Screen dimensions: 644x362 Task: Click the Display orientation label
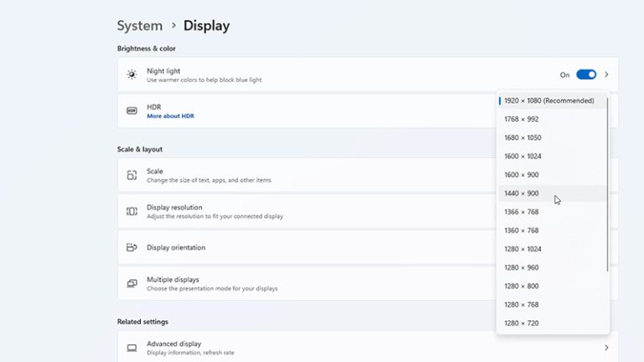pos(176,247)
